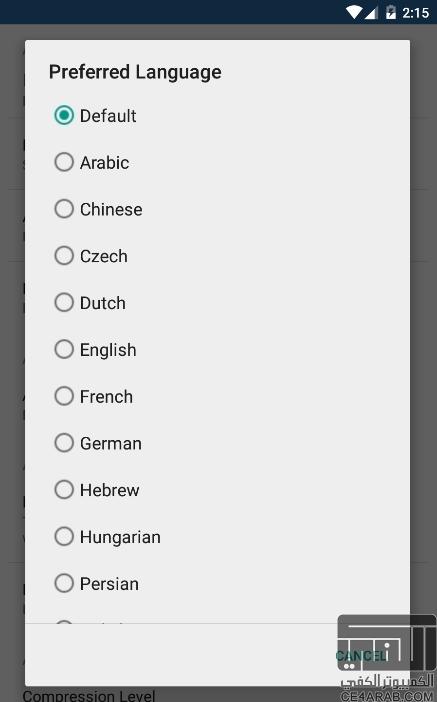Screen dimensions: 437x702
Task: Click the CE4ARAB.COM watermark logo
Action: click(x=387, y=658)
